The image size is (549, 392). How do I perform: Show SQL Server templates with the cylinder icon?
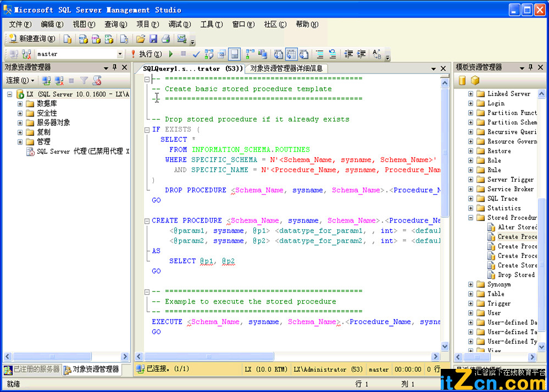[462, 81]
